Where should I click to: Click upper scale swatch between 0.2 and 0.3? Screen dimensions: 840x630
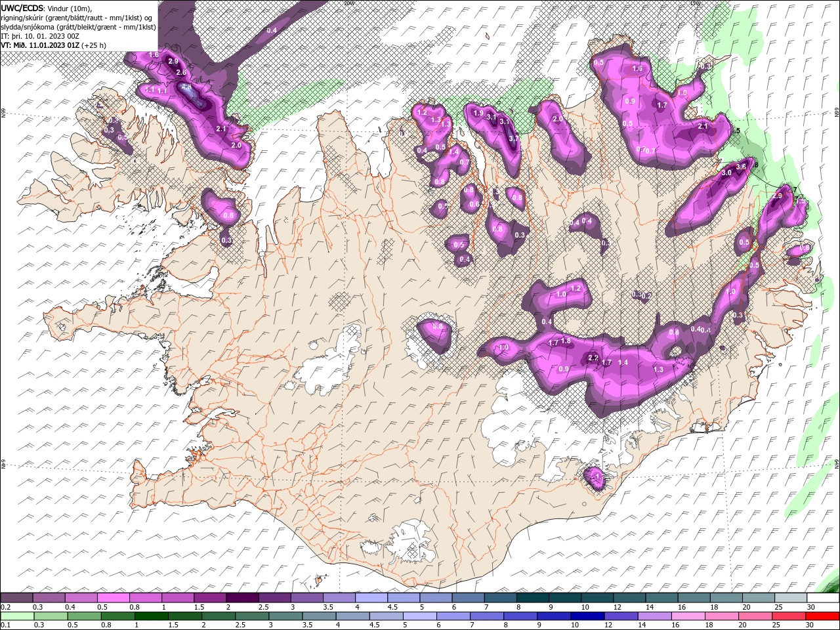16,598
